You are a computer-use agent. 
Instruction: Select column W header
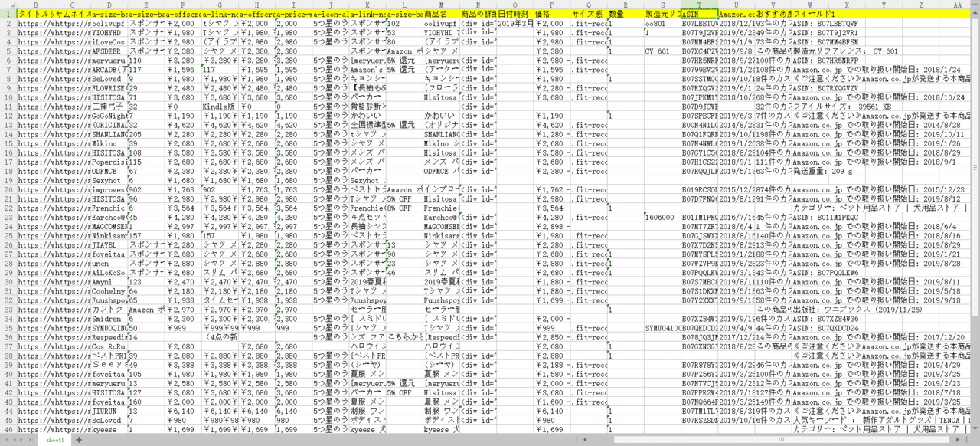click(811, 5)
